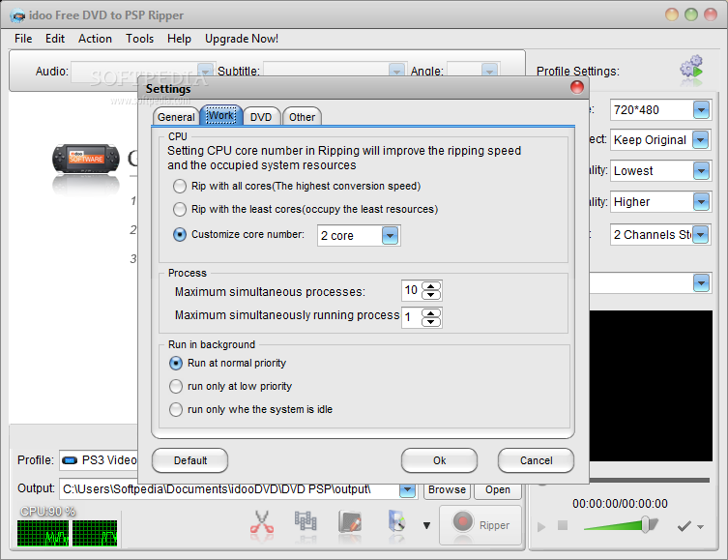Click the Browse button
Viewport: 728px width, 560px height.
(447, 490)
